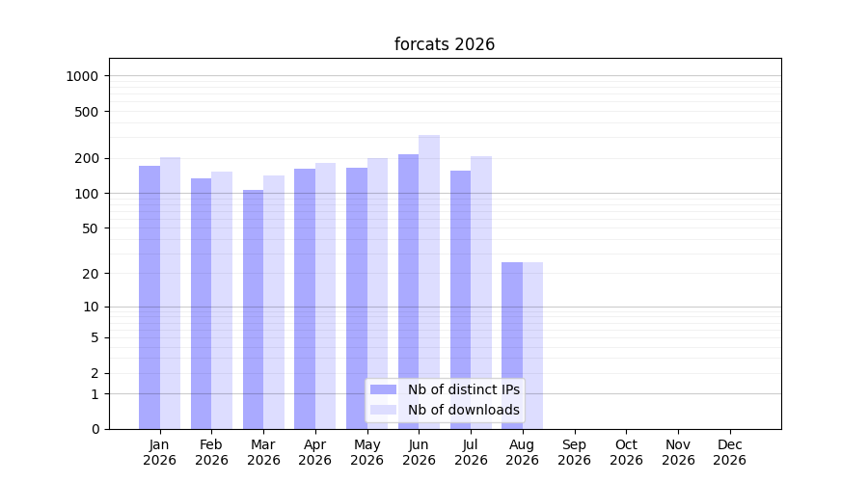This screenshot has height=482, width=868.
Task: Click the y-axis label '20'
Action: click(91, 274)
